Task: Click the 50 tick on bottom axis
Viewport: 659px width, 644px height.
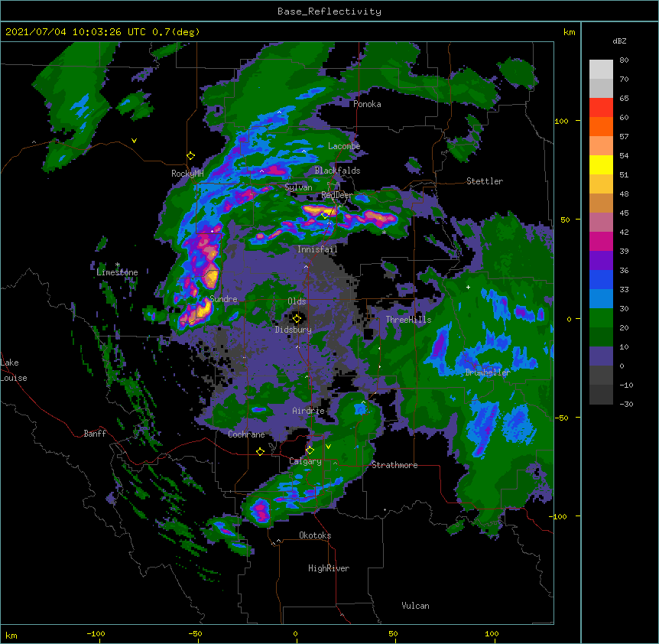Action: click(393, 633)
